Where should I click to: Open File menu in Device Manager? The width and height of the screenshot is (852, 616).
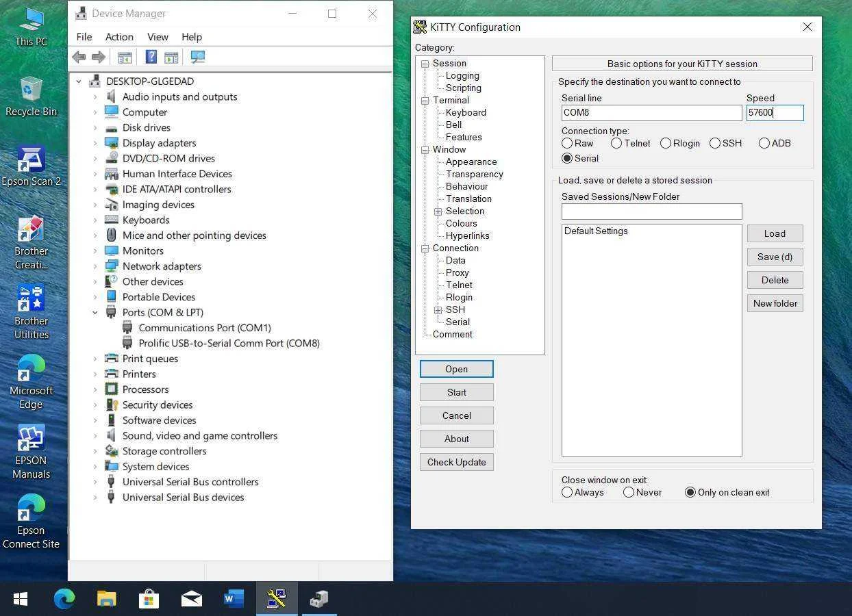[84, 37]
